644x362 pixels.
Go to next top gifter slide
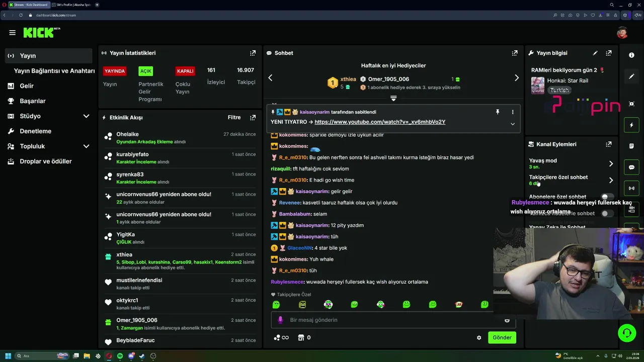click(516, 78)
